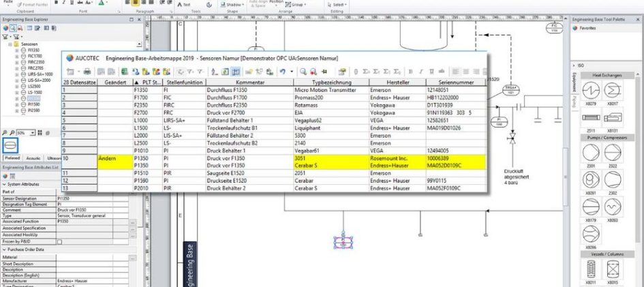Click the align-left icon in the worksheet toolbar

(456, 72)
